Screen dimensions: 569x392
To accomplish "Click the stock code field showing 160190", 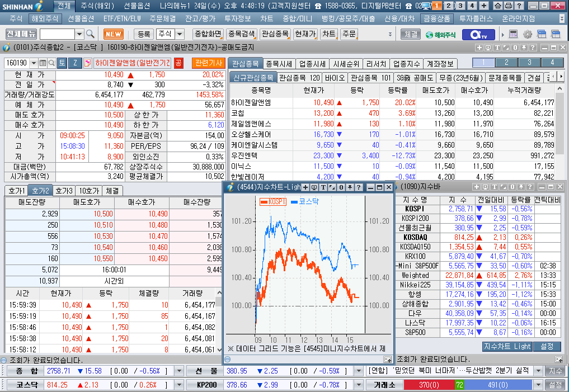I will click(17, 63).
